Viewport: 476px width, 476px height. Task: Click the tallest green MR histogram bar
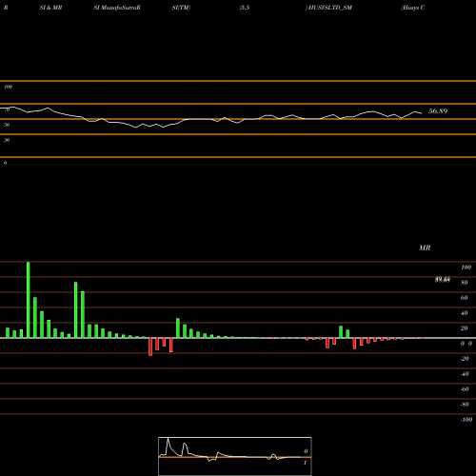29,300
